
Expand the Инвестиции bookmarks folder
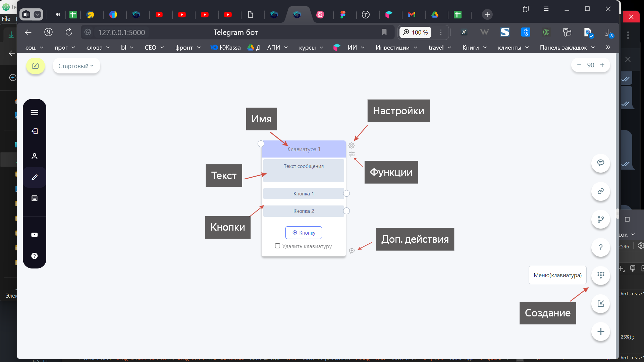pyautogui.click(x=396, y=48)
